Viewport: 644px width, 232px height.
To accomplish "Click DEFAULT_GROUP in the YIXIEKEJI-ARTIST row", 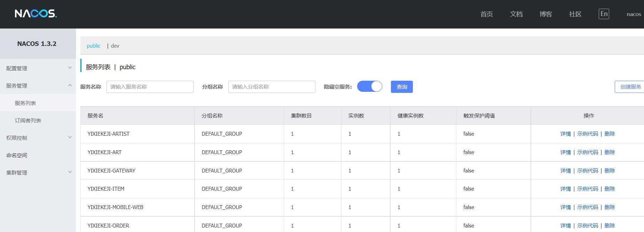I will [222, 134].
